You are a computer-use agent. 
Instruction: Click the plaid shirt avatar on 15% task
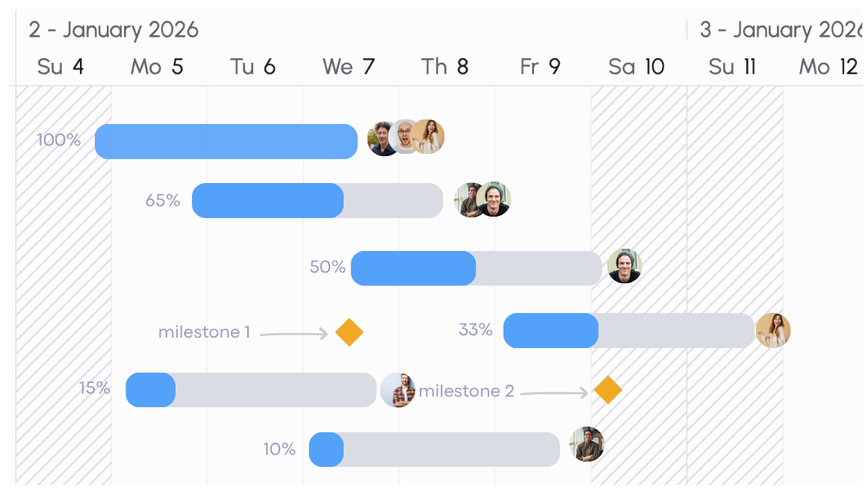point(398,390)
